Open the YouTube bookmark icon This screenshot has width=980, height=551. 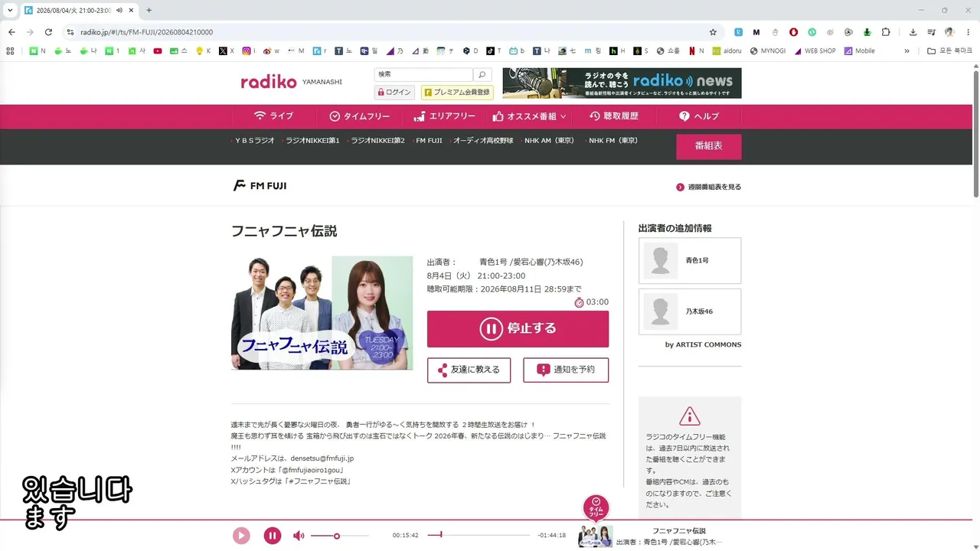tap(158, 51)
